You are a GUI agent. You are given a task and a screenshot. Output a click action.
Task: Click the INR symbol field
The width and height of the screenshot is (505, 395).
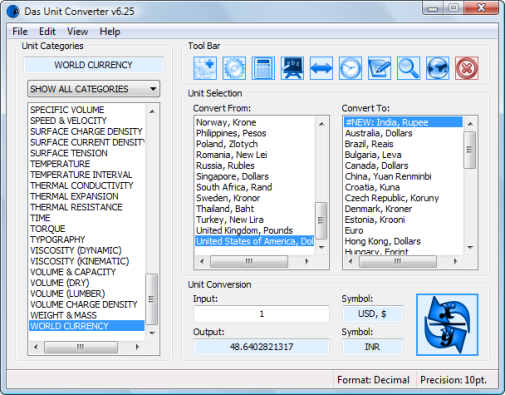pyautogui.click(x=373, y=347)
